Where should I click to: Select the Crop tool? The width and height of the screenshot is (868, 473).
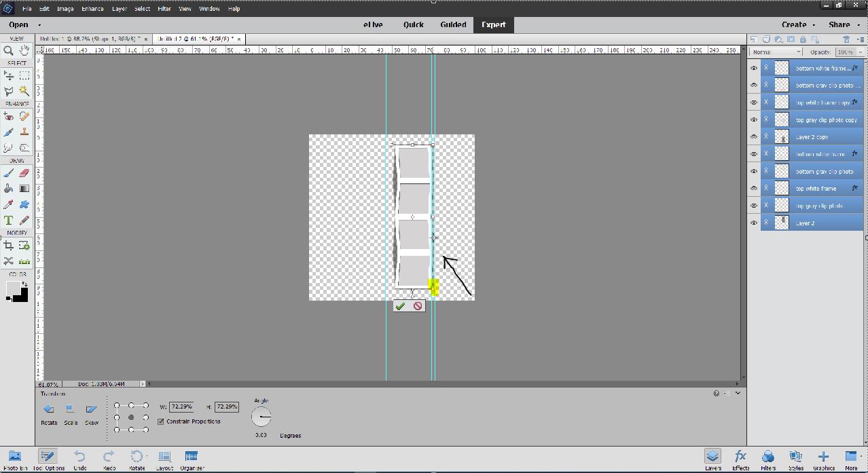point(9,246)
